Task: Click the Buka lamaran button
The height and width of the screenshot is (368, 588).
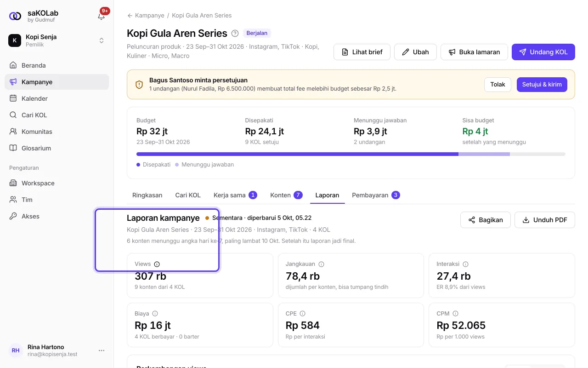Action: 474,52
